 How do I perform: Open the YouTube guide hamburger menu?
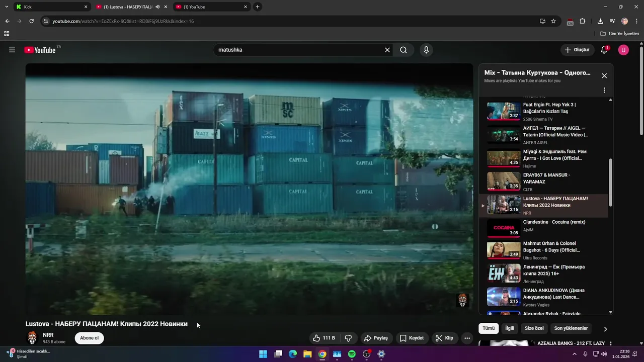coord(12,50)
